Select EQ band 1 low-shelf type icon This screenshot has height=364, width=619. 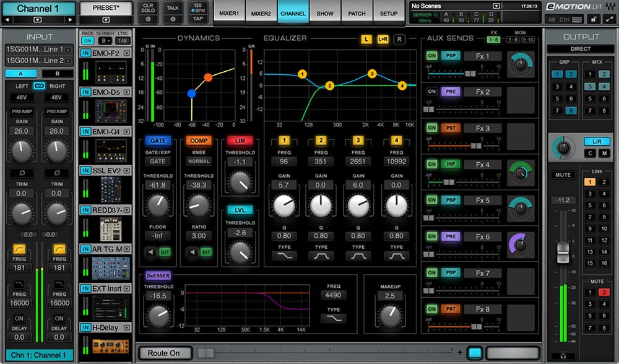tap(284, 256)
